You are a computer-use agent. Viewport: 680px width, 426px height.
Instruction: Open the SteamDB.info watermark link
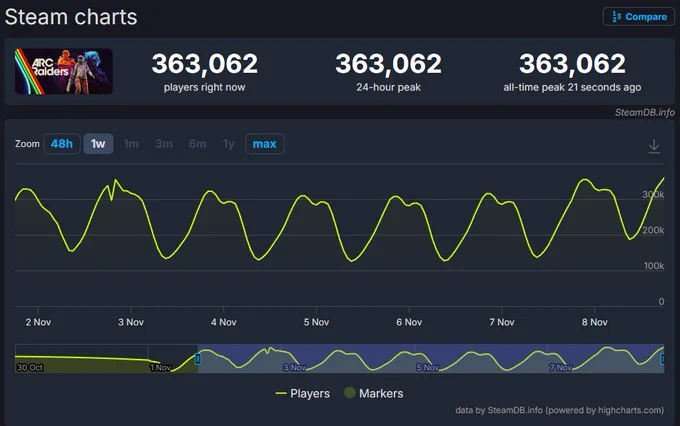pyautogui.click(x=645, y=112)
